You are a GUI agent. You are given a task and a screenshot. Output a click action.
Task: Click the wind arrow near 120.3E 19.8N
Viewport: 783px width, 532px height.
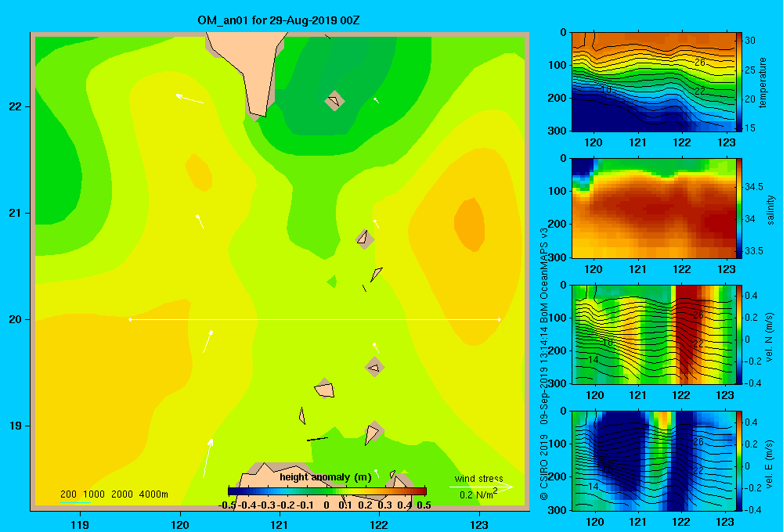pos(207,341)
